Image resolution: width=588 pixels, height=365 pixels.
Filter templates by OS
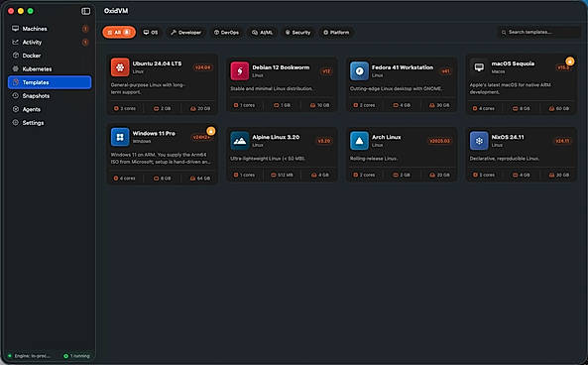pyautogui.click(x=151, y=33)
